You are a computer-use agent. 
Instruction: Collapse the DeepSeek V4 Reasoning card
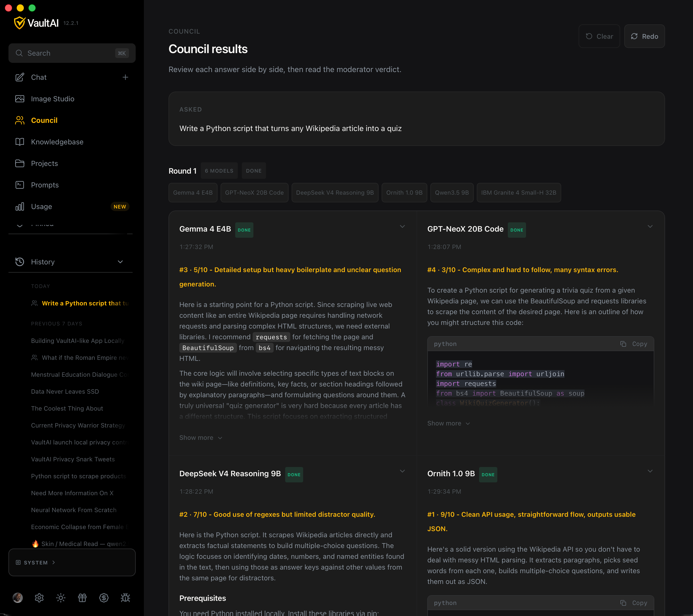point(402,471)
